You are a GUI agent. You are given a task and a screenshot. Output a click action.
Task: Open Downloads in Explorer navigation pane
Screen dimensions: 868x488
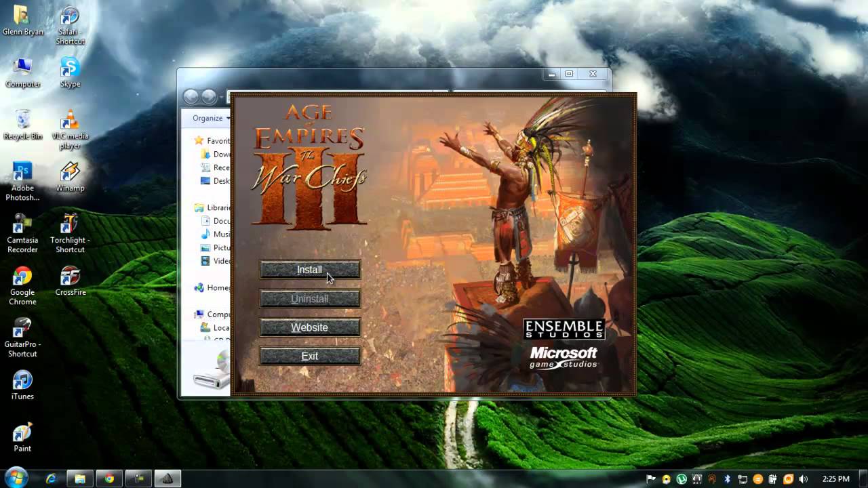coord(216,154)
